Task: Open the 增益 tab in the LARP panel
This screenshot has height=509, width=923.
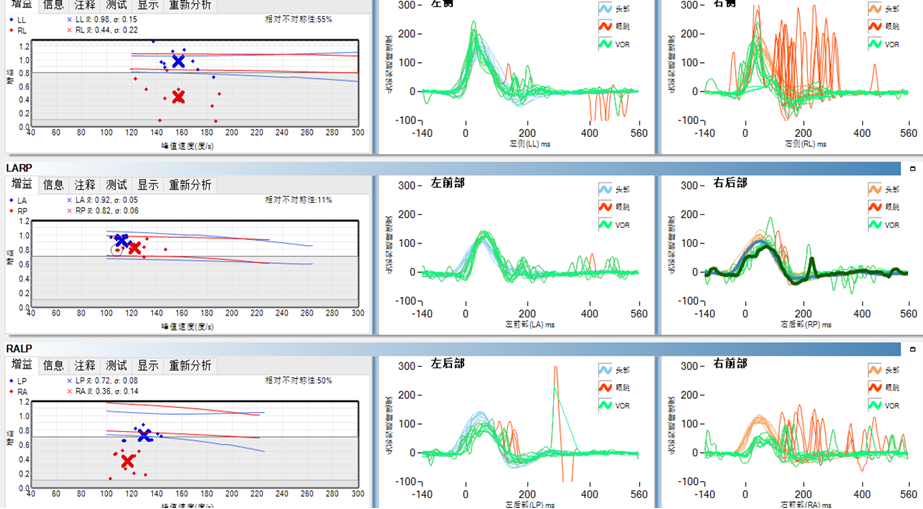Action: [22, 184]
